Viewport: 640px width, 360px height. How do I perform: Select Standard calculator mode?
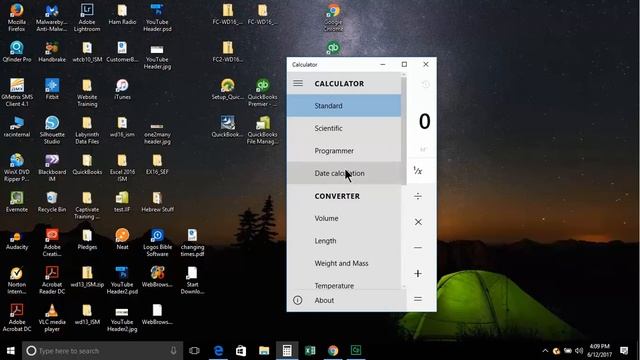[344, 106]
